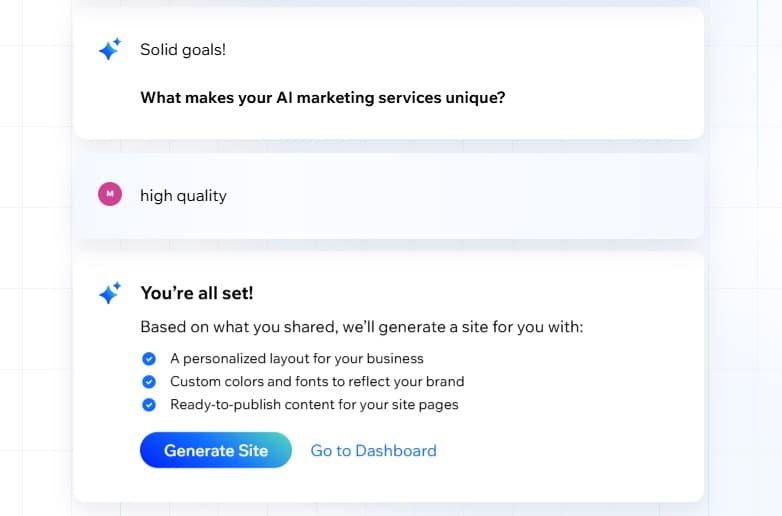Click the sparkle AI icon beside 'You're all set!'

tap(110, 293)
